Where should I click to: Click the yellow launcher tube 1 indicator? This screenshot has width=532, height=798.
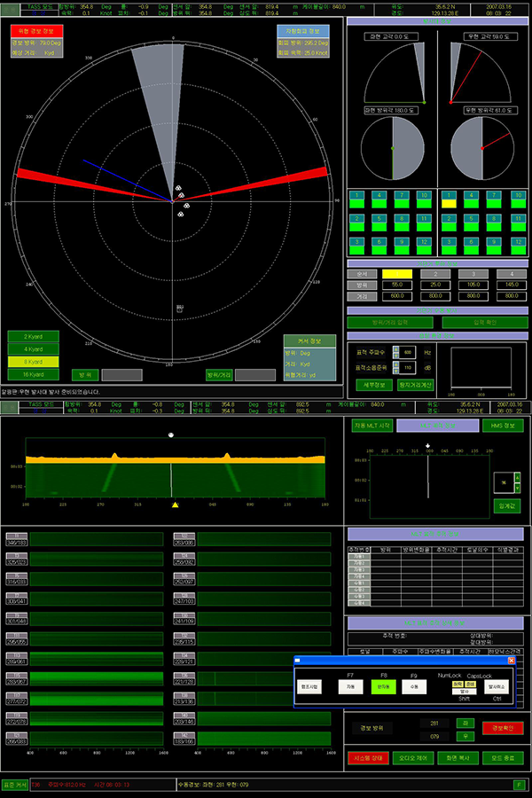coord(449,203)
